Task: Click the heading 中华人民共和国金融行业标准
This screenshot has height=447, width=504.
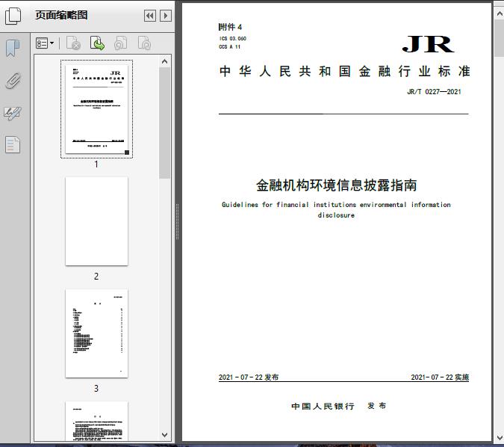Action: (345, 71)
